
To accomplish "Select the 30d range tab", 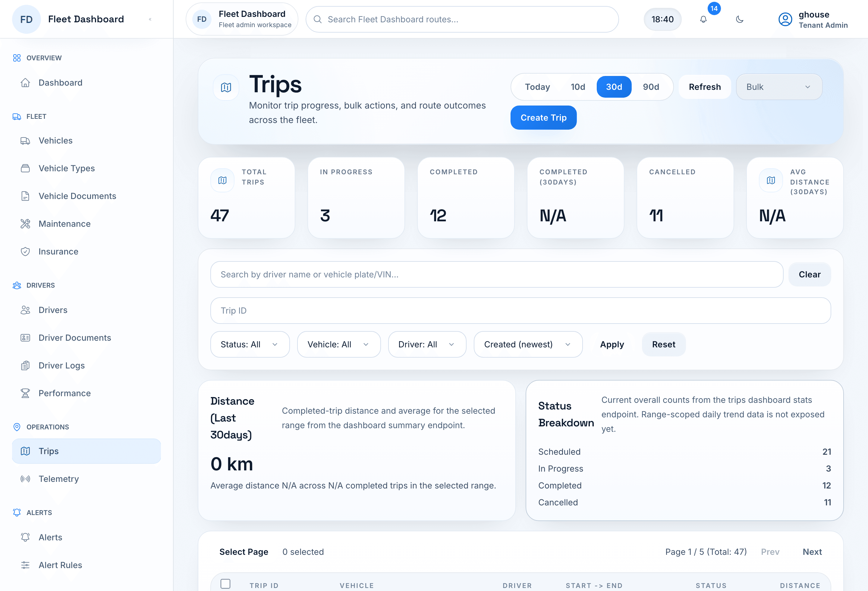I will coord(614,87).
